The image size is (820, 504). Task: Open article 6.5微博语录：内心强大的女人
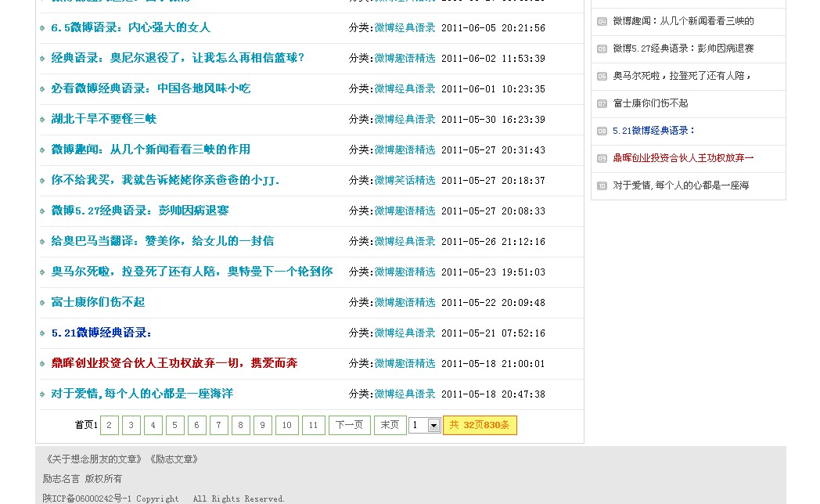click(x=131, y=27)
